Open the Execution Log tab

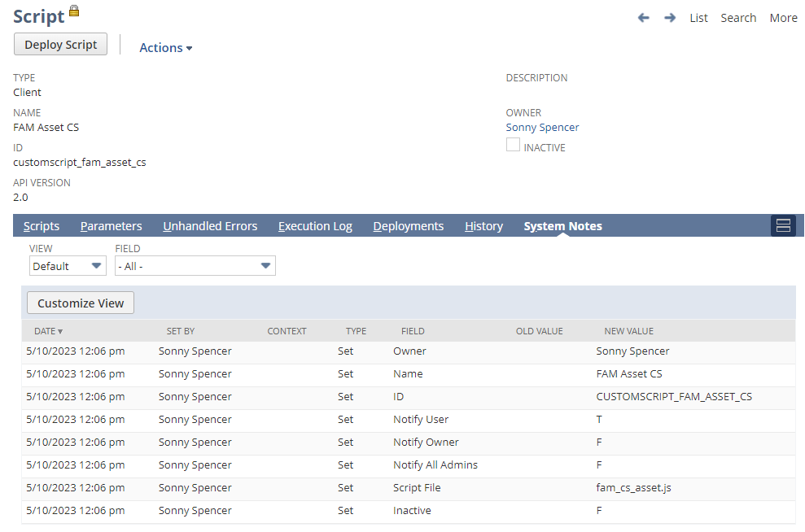(x=315, y=225)
